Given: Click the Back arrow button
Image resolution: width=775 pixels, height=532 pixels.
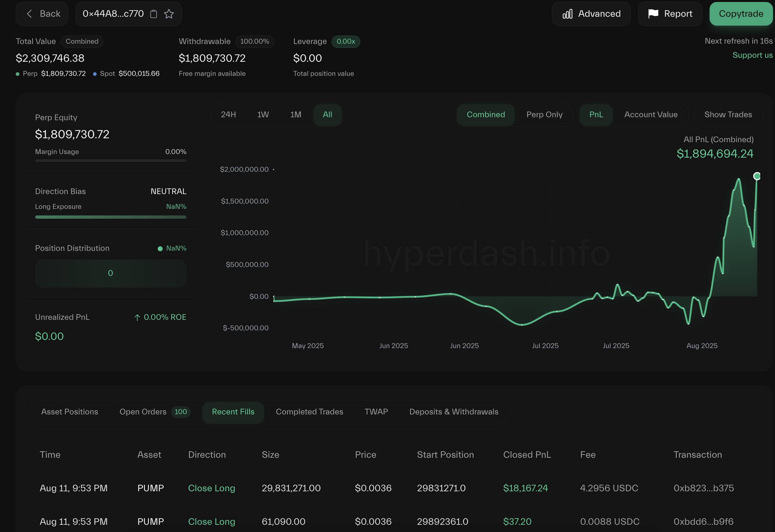Looking at the screenshot, I should [x=42, y=14].
